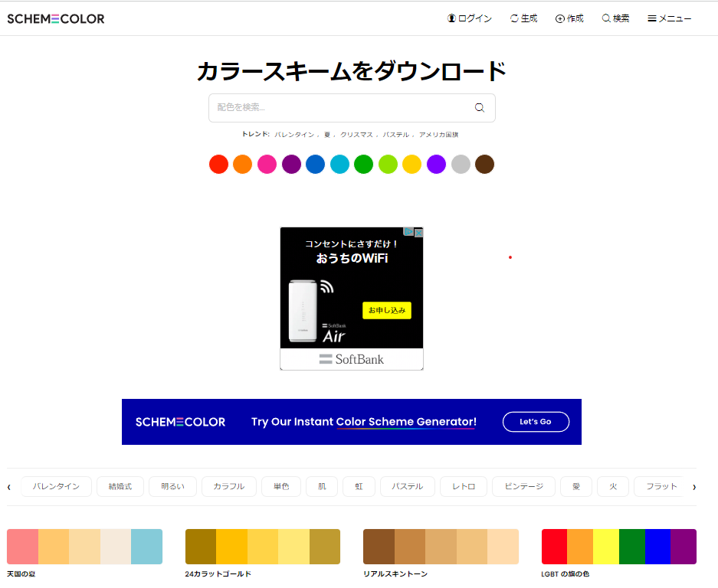Open the クリスマス trend link
The image size is (718, 588).
pyautogui.click(x=356, y=135)
